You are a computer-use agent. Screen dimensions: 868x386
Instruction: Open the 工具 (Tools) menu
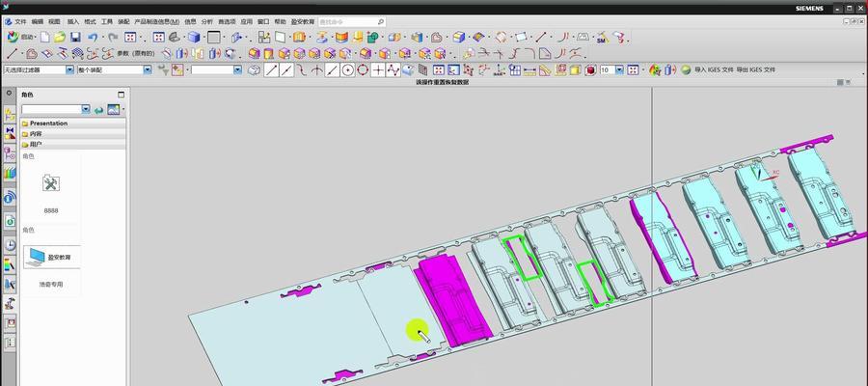click(x=107, y=21)
